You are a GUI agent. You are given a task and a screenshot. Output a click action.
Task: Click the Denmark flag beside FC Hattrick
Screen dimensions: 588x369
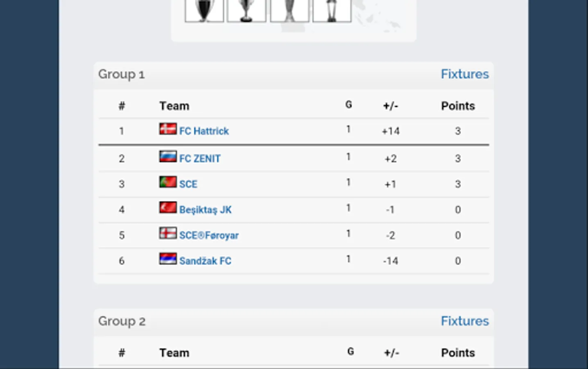pos(168,129)
